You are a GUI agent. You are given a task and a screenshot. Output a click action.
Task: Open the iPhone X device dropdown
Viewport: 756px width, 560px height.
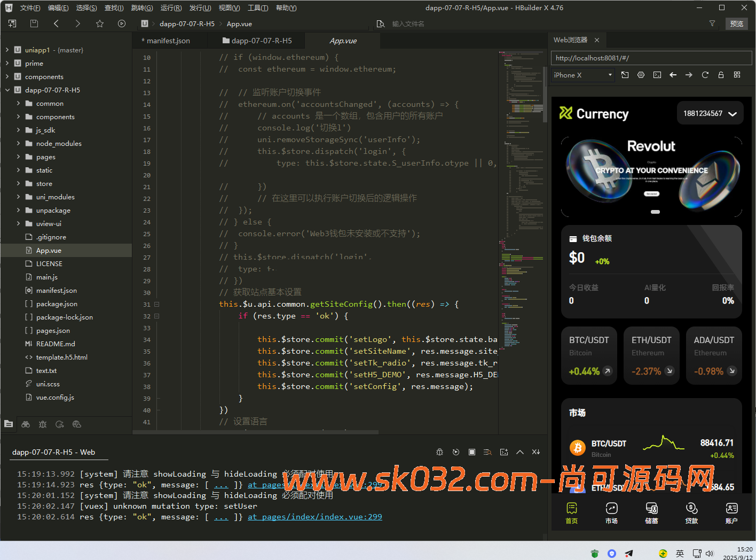582,75
